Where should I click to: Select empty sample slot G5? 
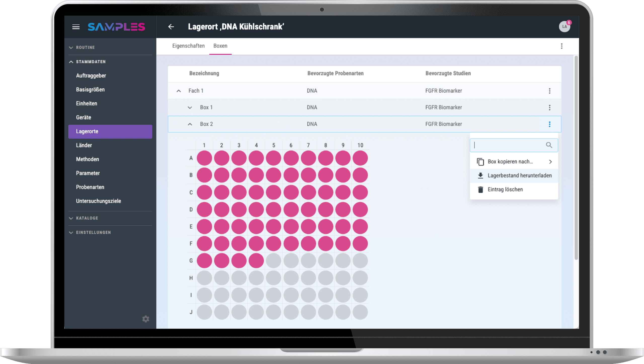click(273, 261)
